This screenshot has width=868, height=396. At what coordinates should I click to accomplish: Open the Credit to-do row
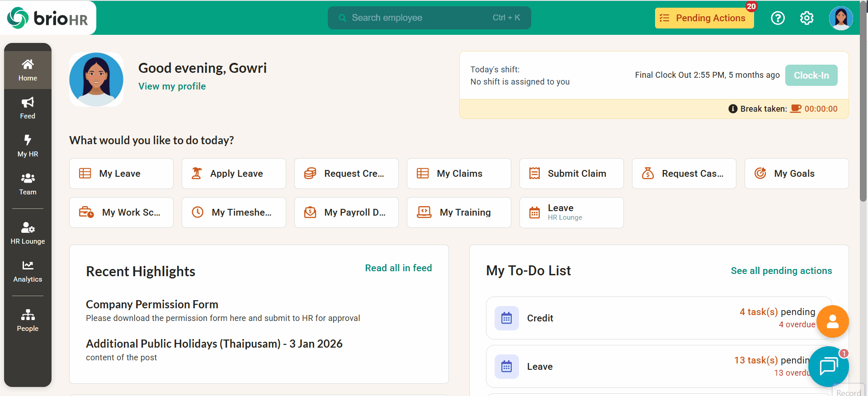[x=659, y=318]
